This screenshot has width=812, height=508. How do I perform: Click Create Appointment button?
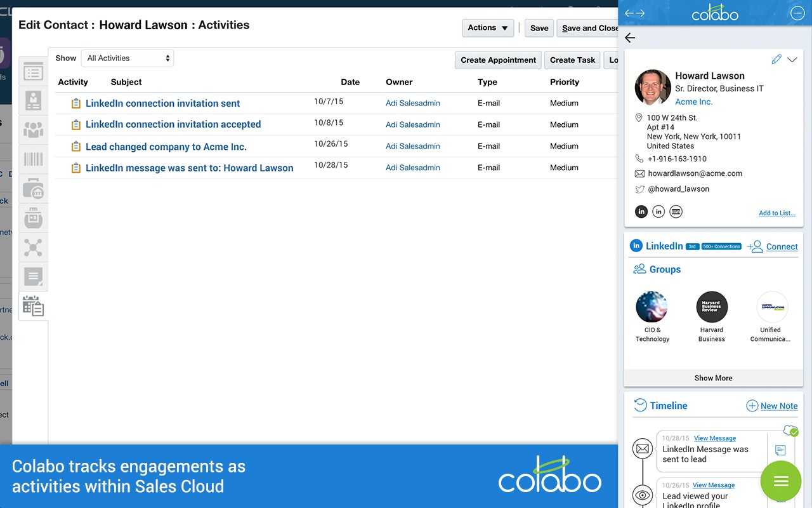coord(498,60)
